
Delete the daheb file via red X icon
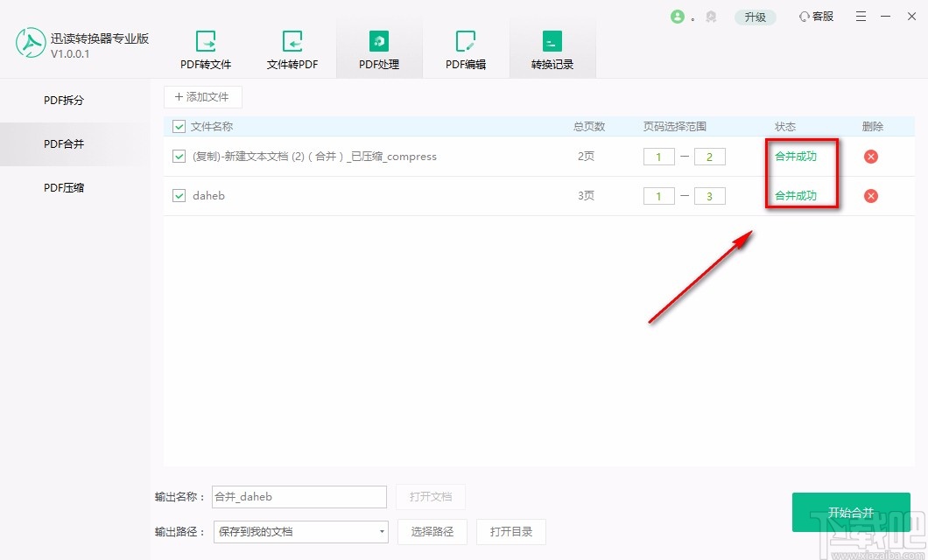click(x=871, y=196)
